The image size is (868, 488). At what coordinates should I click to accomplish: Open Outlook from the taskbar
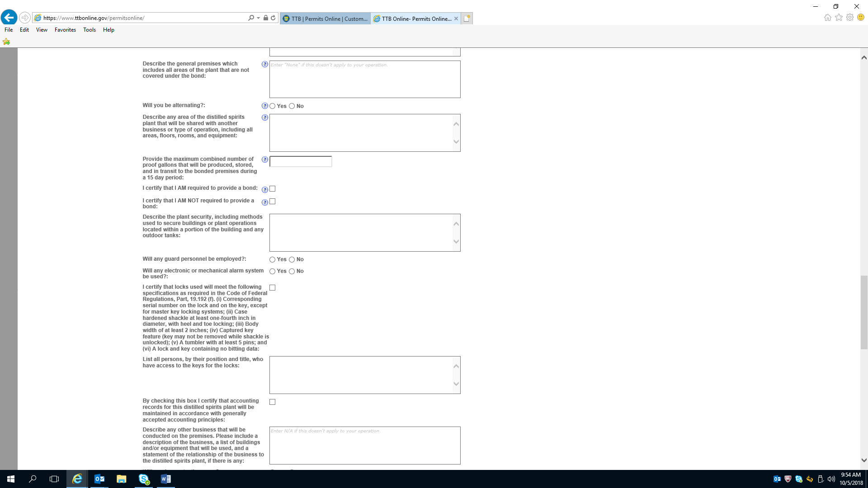tap(99, 479)
